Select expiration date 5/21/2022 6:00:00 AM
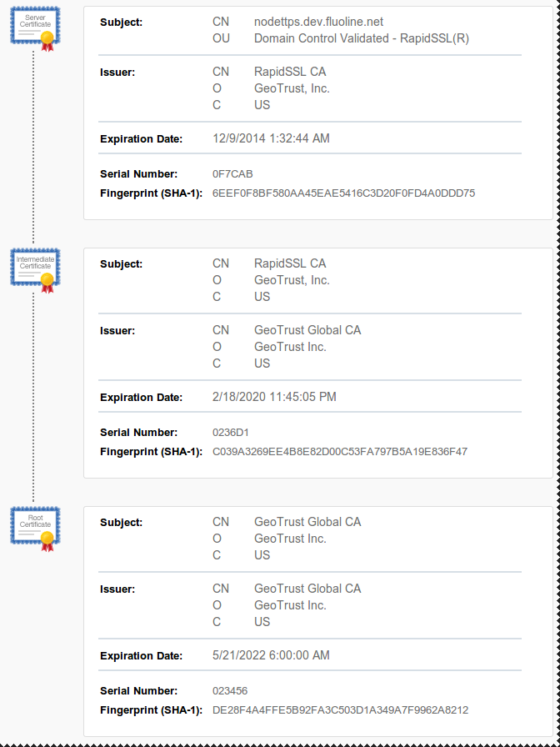Viewport: 560px width, 747px height. [x=271, y=655]
